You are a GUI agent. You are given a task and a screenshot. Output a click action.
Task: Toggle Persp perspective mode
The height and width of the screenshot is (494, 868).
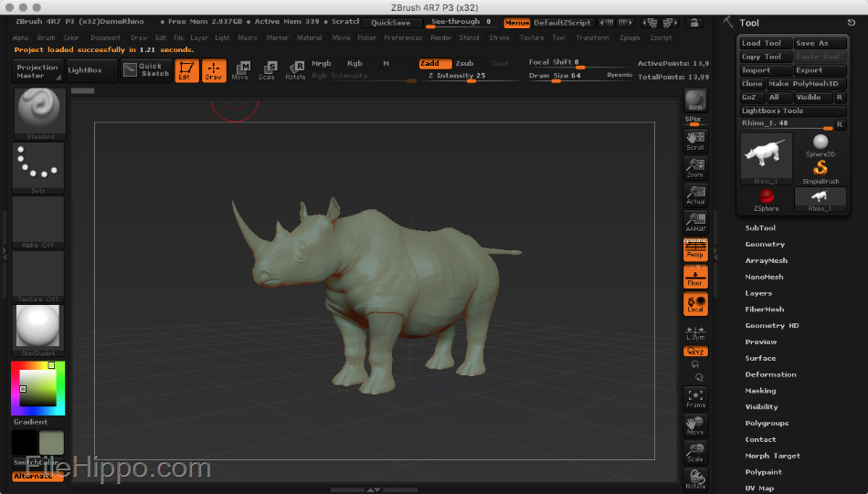coord(695,249)
